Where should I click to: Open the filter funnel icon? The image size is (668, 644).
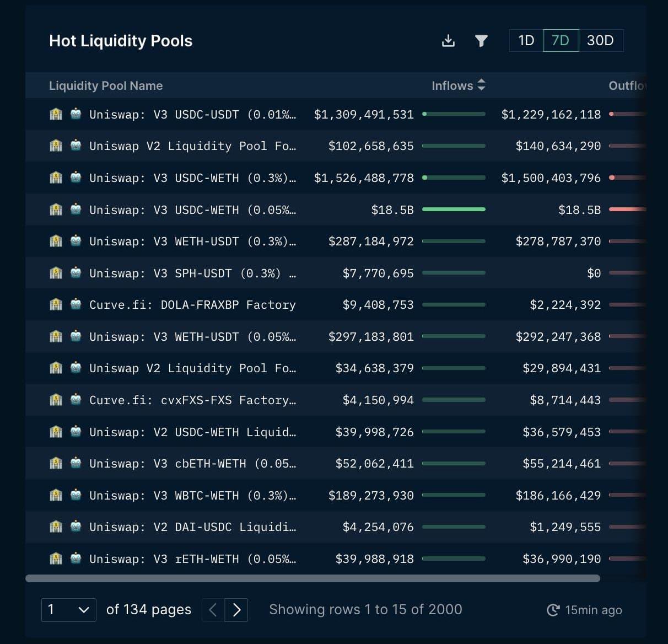pyautogui.click(x=481, y=41)
